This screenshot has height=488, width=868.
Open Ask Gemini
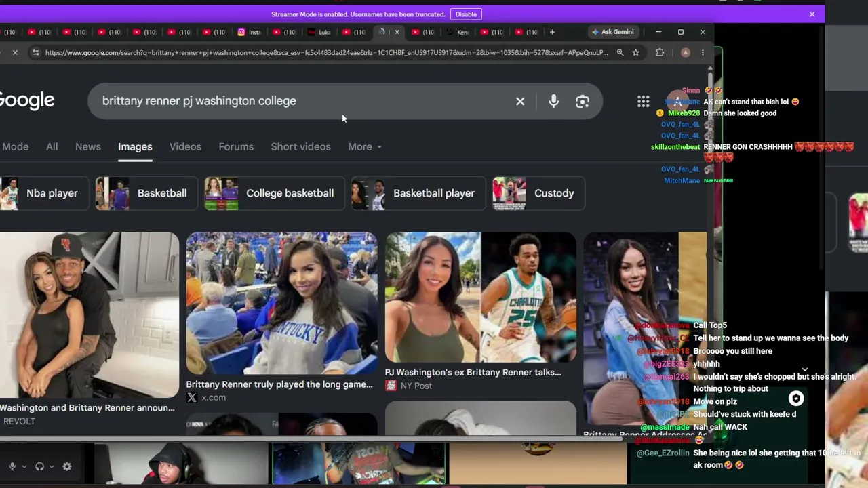(x=612, y=32)
